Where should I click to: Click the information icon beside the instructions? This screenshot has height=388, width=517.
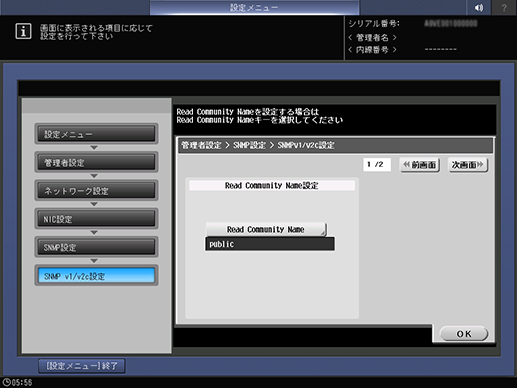click(x=23, y=32)
